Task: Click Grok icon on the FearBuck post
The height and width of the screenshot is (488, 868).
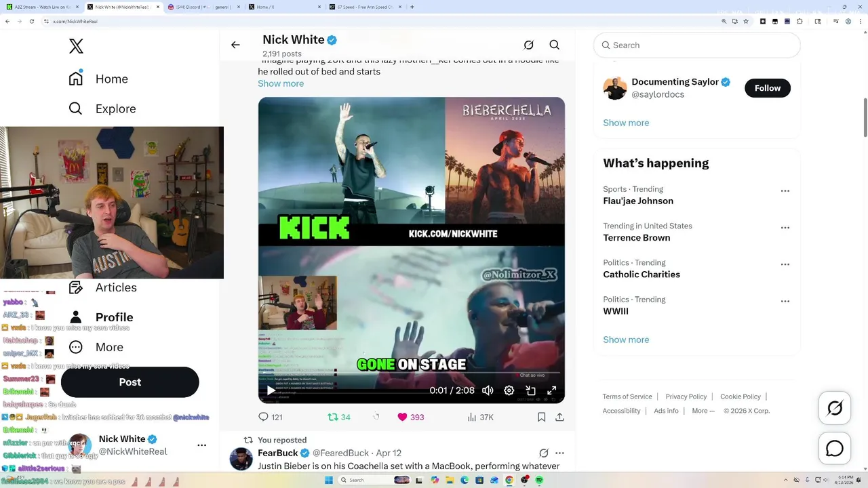Action: point(543,453)
